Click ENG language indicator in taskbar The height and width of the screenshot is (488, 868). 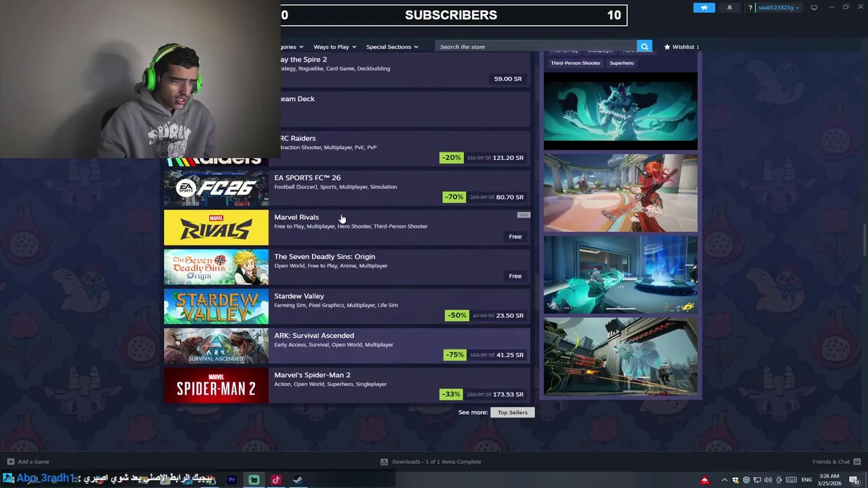tap(807, 480)
